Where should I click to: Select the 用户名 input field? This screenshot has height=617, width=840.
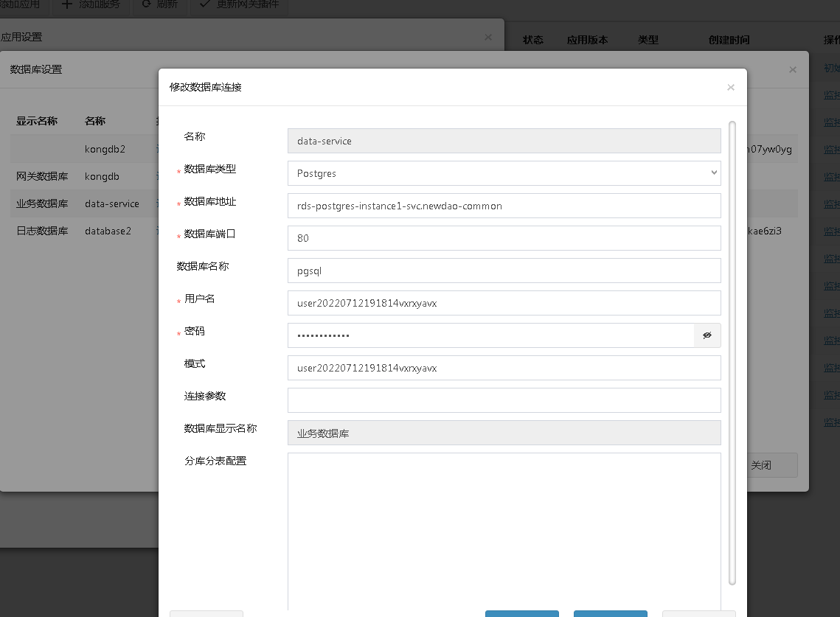click(x=504, y=303)
